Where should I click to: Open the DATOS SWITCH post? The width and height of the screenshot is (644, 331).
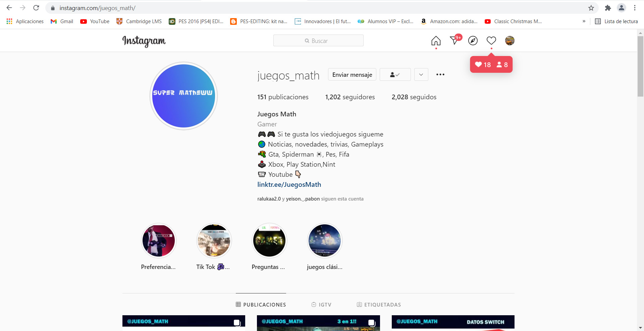(x=453, y=323)
